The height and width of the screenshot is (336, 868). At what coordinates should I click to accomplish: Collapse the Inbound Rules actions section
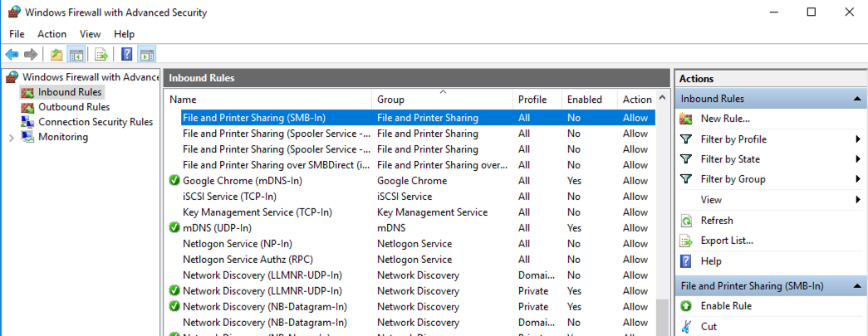point(856,99)
